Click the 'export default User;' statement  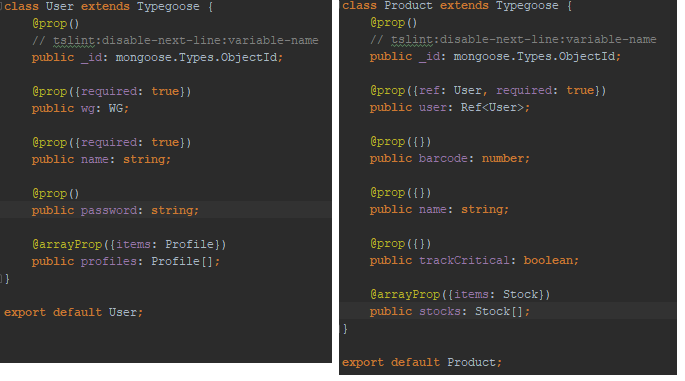coord(73,312)
